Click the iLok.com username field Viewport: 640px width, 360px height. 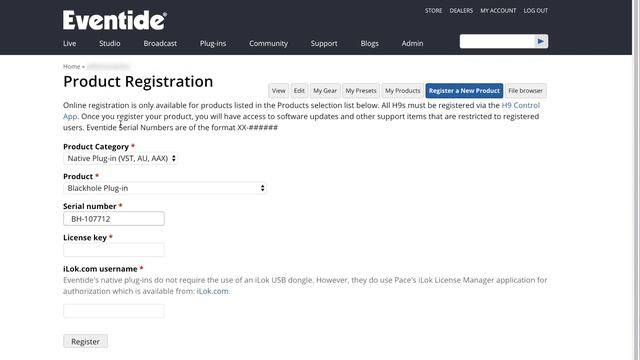pos(114,311)
